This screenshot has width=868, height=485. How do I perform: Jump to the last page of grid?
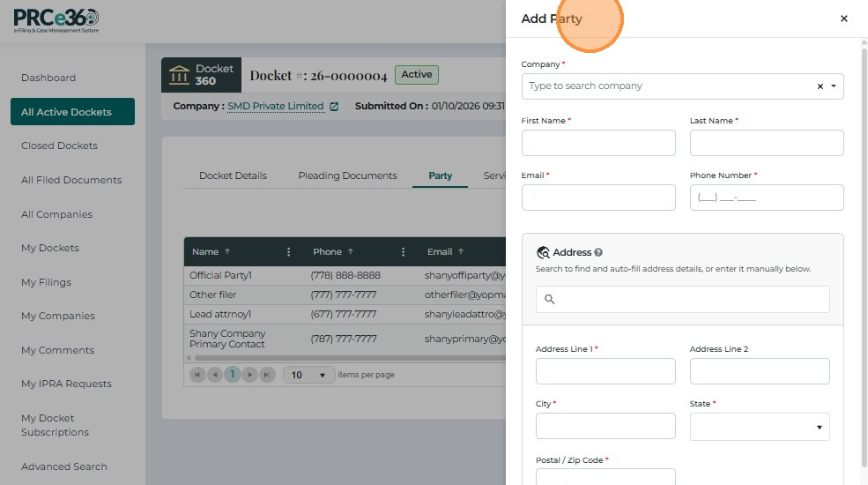click(267, 375)
